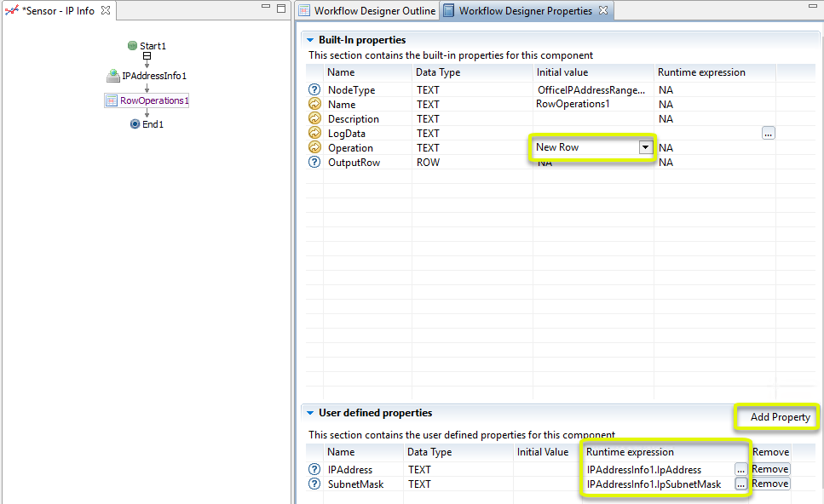Select the Start1 node label
This screenshot has width=824, height=504.
(153, 46)
